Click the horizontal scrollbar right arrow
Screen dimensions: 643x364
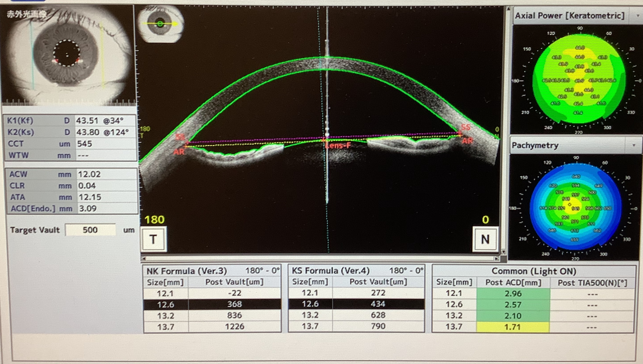click(496, 258)
